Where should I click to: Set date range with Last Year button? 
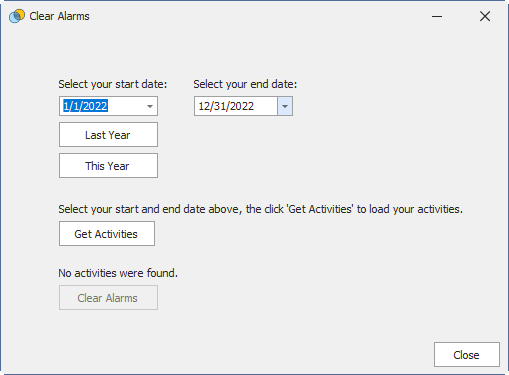[108, 135]
